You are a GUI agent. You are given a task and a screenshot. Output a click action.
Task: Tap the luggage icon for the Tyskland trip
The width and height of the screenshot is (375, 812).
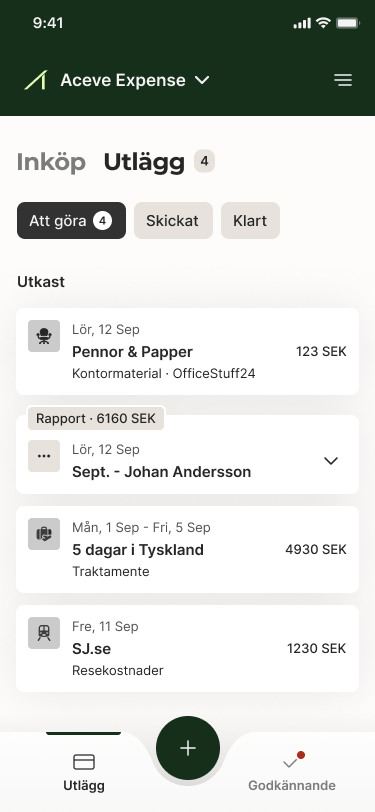pos(44,534)
